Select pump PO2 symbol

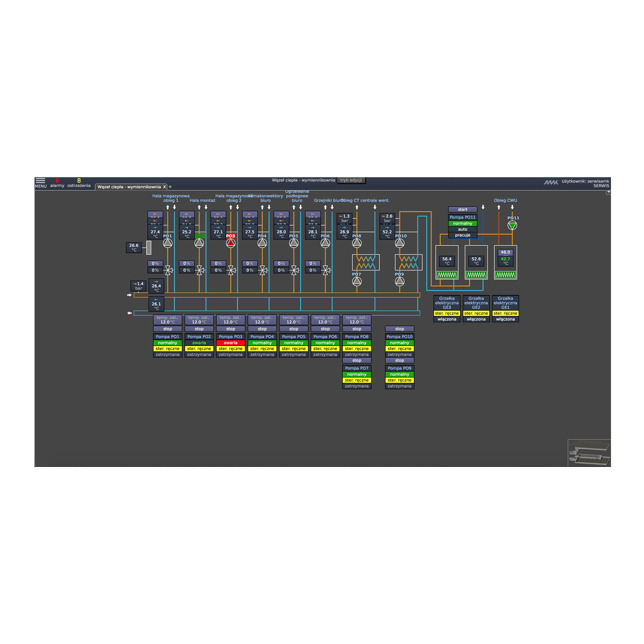[199, 243]
